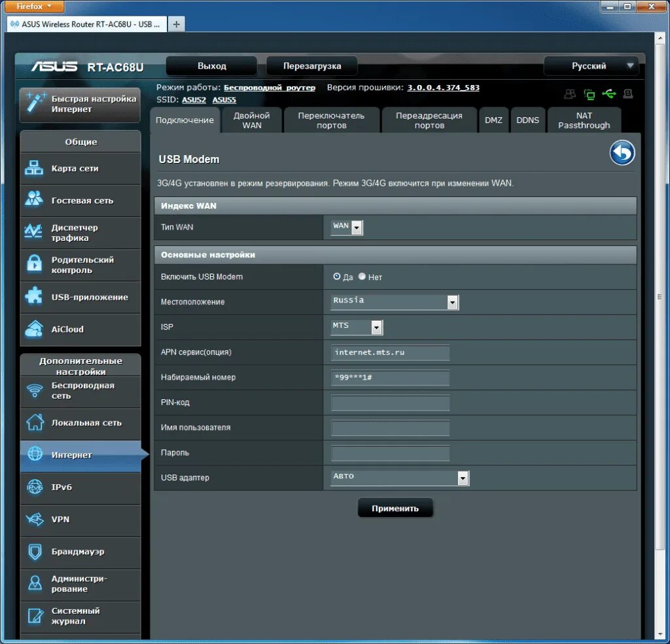Open a new browser tab with plus
Image resolution: width=670 pixels, height=644 pixels.
177,24
